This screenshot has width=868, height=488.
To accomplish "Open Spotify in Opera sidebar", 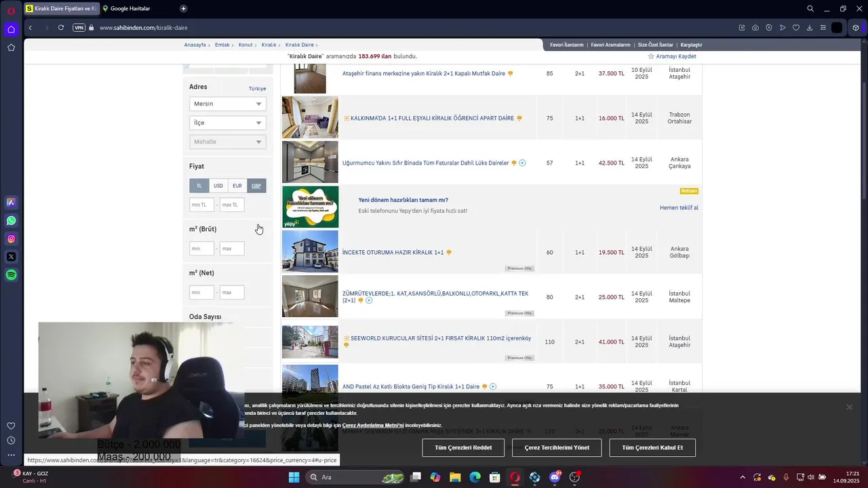I will click(11, 275).
